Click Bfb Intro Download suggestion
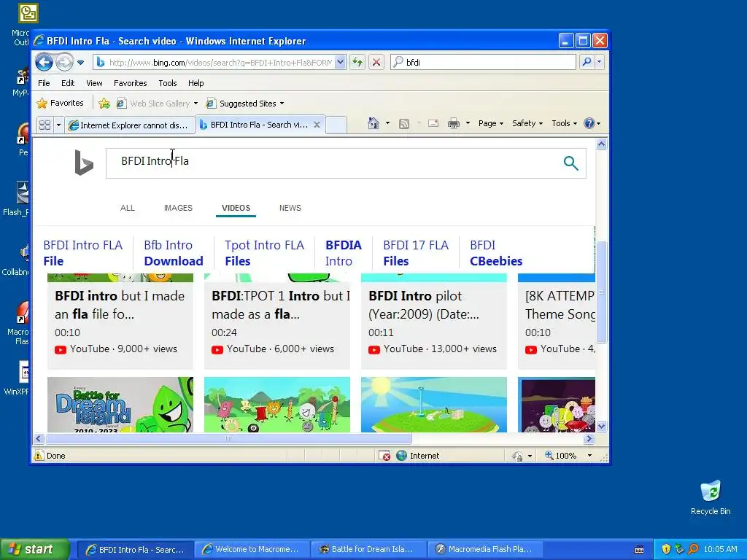 (174, 253)
